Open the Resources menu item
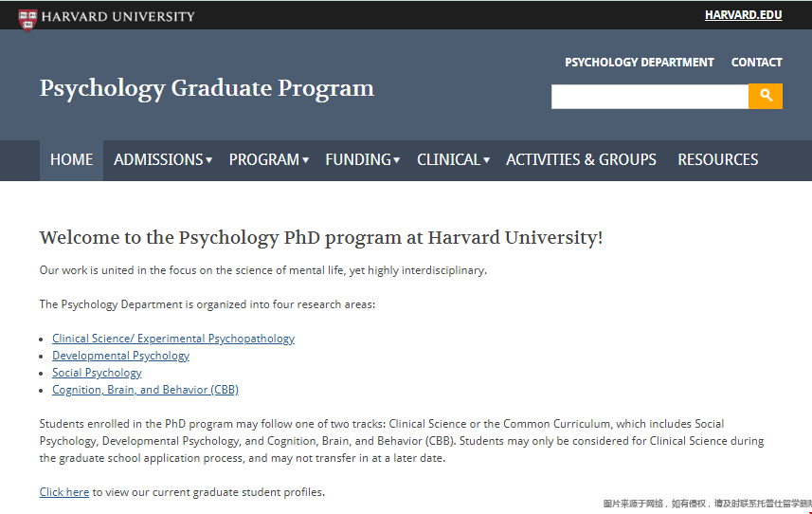This screenshot has width=812, height=514. [718, 159]
